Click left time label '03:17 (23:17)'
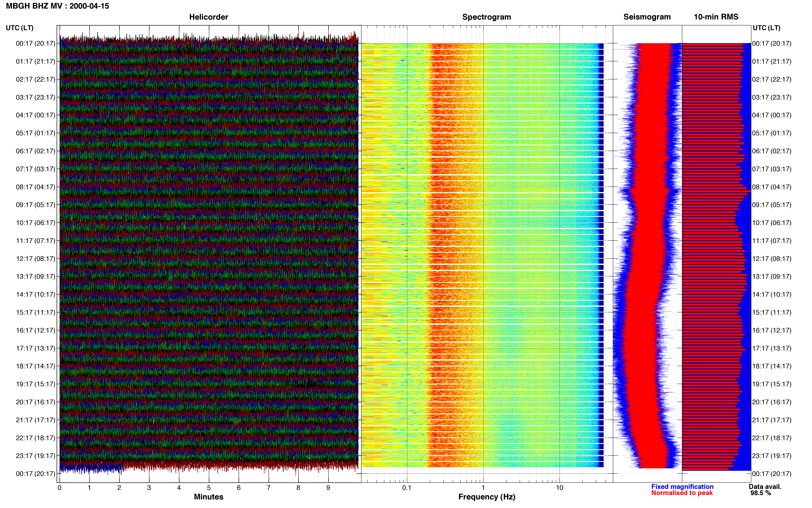 [36, 97]
